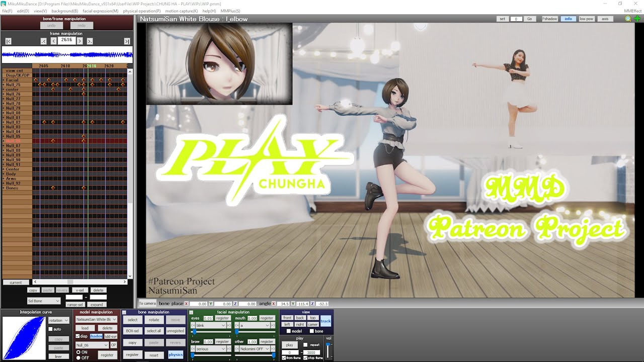
Task: Toggle the auto interpolation checkbox
Action: coord(50,329)
